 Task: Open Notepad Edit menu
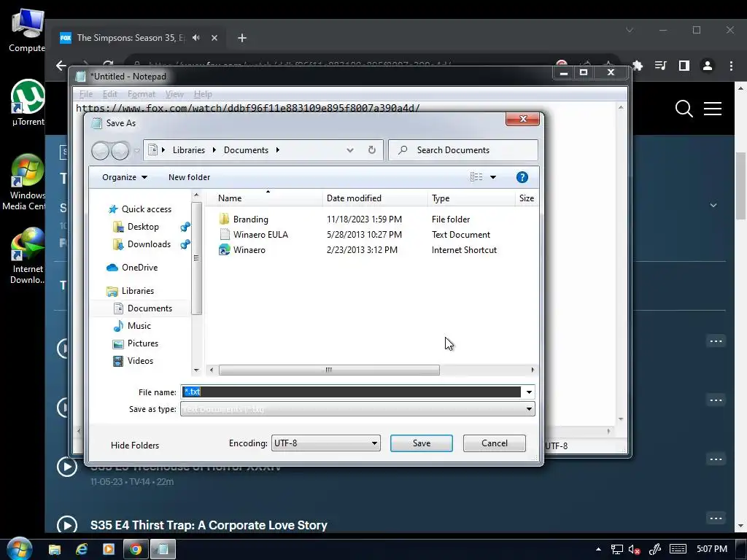109,94
